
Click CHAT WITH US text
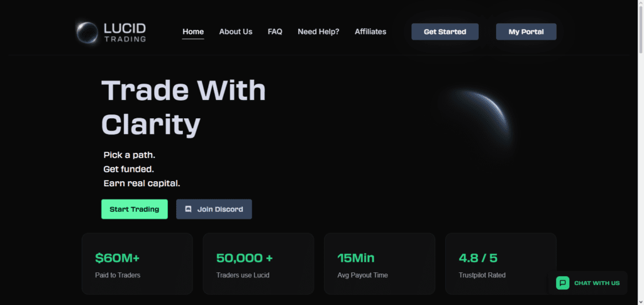coord(597,283)
